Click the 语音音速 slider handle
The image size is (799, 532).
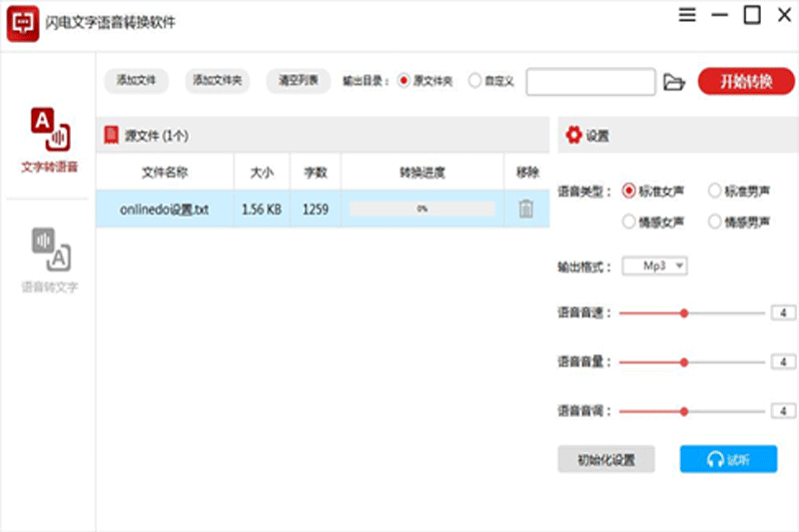(684, 313)
